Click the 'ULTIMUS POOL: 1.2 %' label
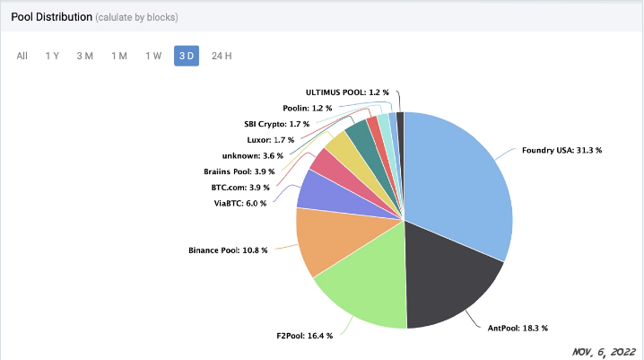Image resolution: width=644 pixels, height=360 pixels. pyautogui.click(x=347, y=92)
